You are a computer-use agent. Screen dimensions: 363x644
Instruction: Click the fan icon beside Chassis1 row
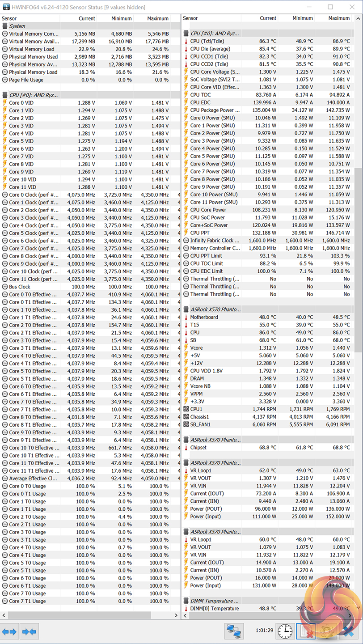186,417
